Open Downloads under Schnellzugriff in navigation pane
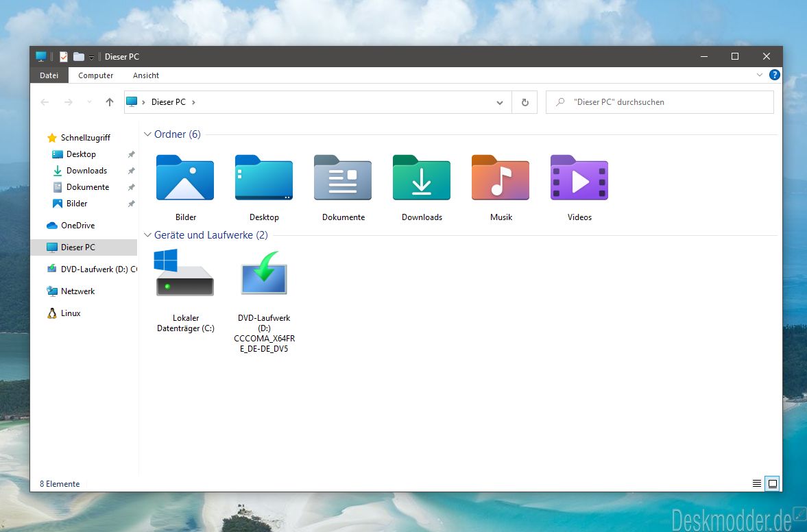Image resolution: width=807 pixels, height=532 pixels. click(86, 170)
